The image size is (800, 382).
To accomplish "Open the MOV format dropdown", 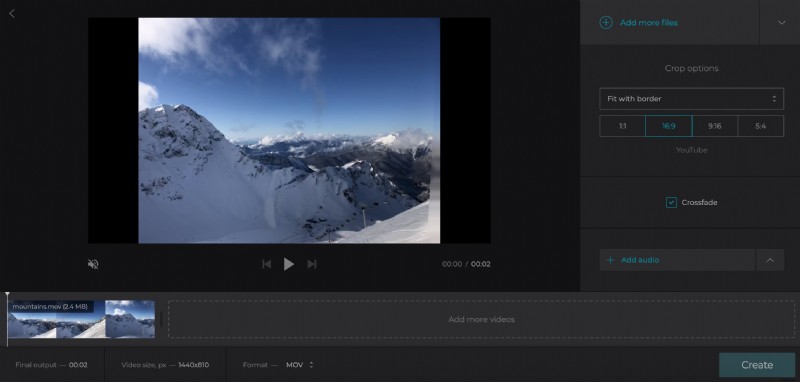I will (x=299, y=365).
